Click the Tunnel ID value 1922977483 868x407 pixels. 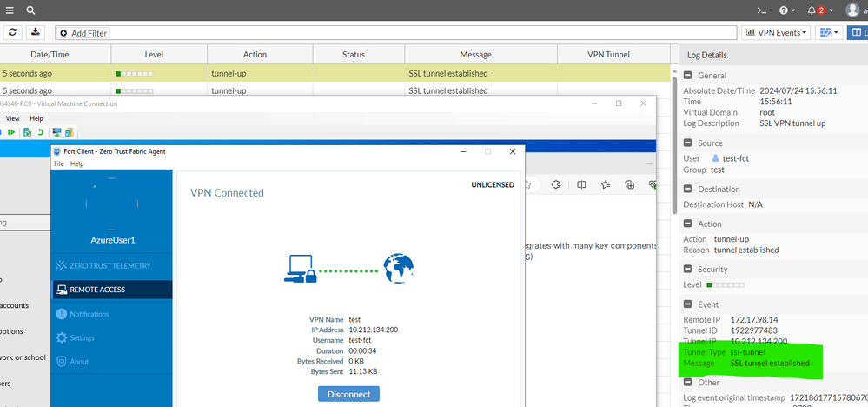(x=754, y=330)
